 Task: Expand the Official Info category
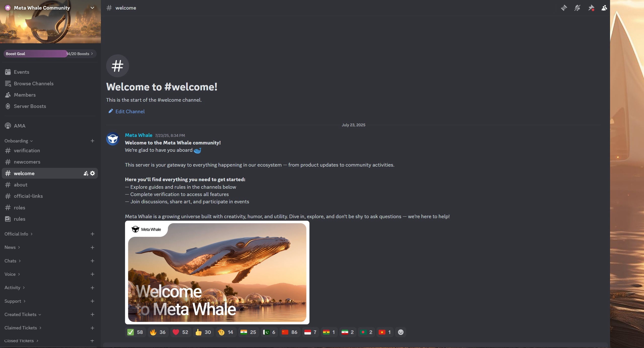tap(18, 234)
